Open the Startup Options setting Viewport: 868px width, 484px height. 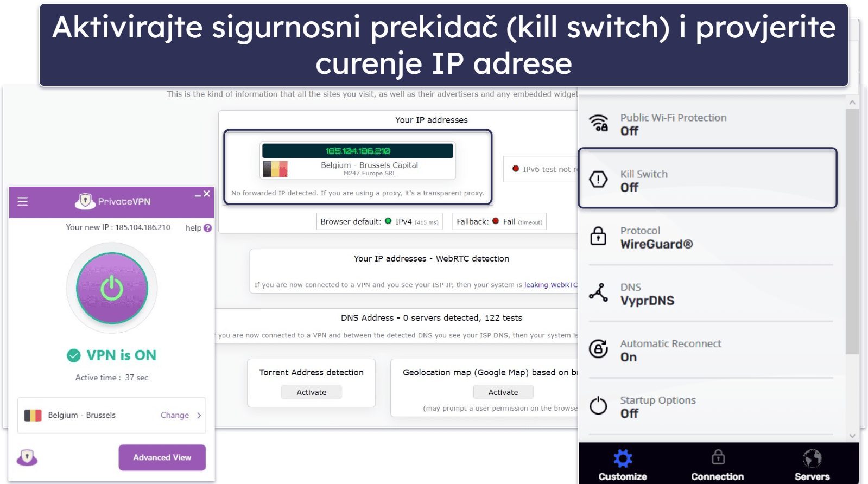pyautogui.click(x=711, y=406)
